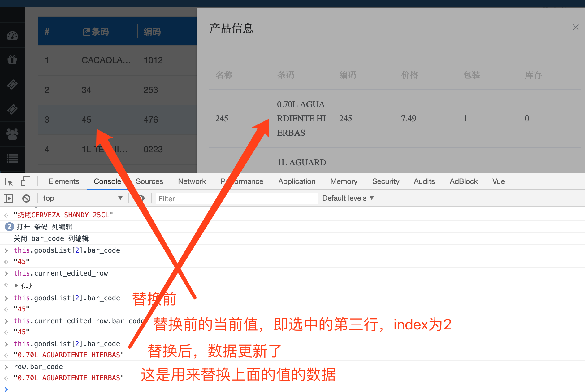Select the inspect element tool in DevTools

point(9,182)
